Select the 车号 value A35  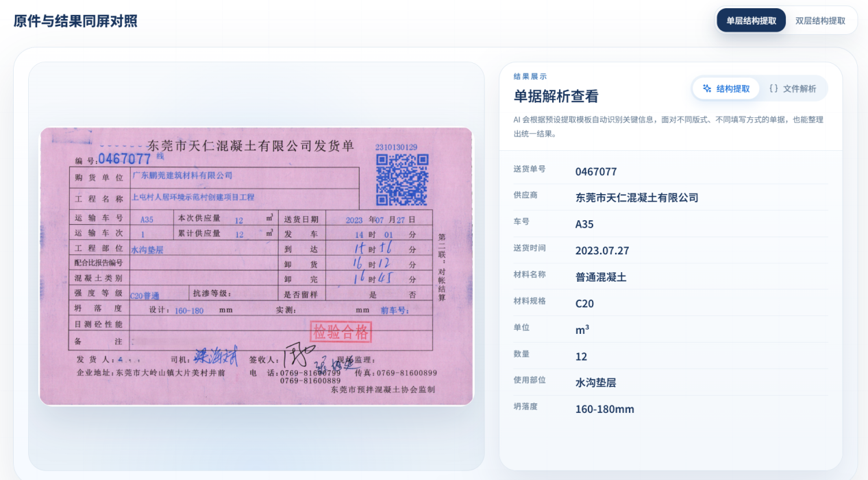[x=584, y=224]
